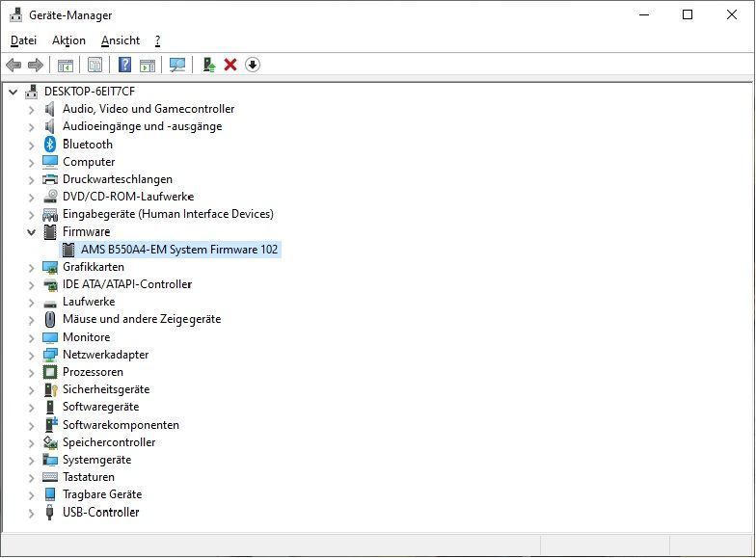Expand the Grafikkarten category
This screenshot has height=558, width=756.
pos(32,267)
